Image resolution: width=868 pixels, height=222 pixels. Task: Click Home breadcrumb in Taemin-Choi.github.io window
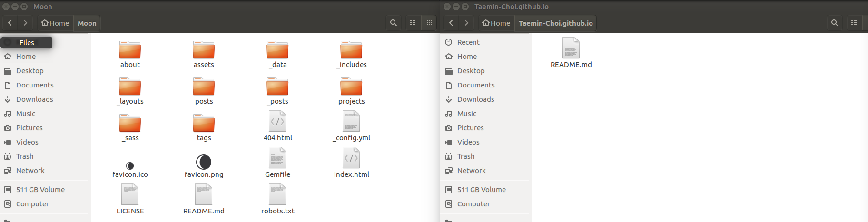point(496,23)
